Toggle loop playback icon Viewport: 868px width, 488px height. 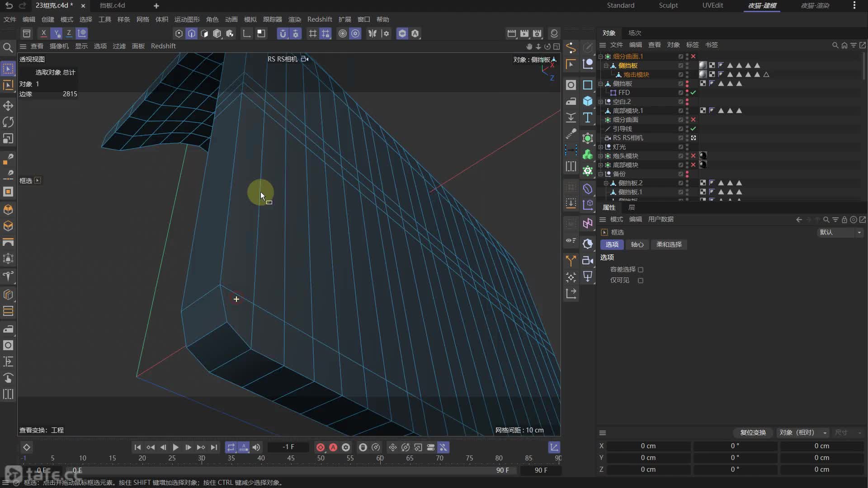coord(231,447)
